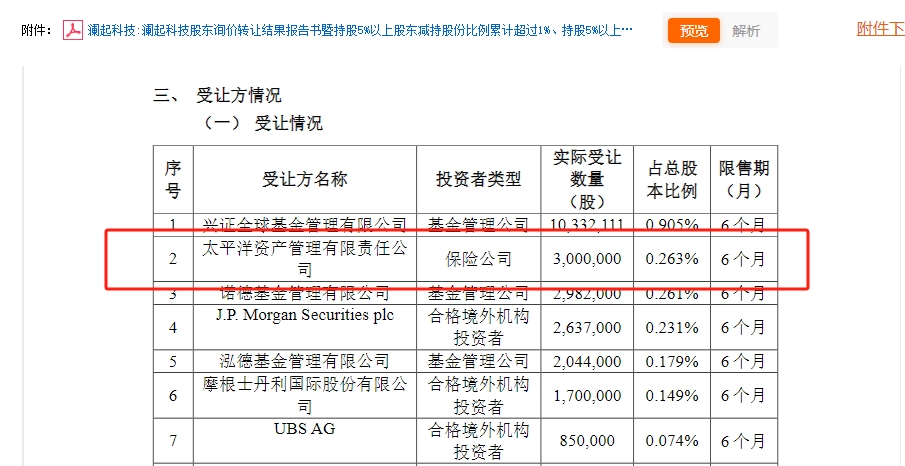Select the 2,637,000 quantity cell

click(x=587, y=327)
